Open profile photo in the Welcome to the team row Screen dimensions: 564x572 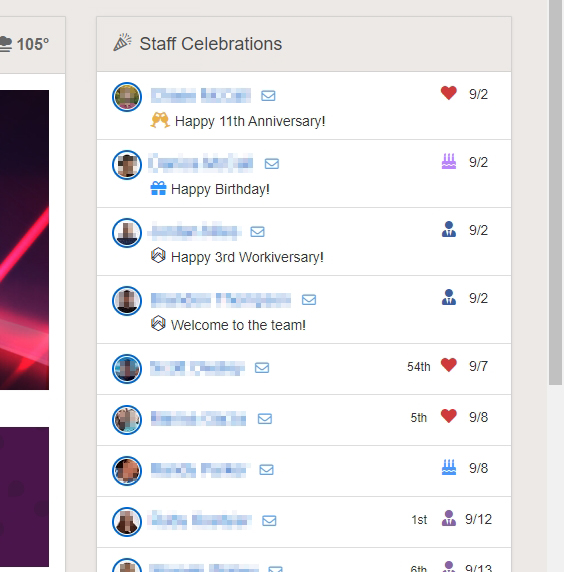pyautogui.click(x=127, y=301)
